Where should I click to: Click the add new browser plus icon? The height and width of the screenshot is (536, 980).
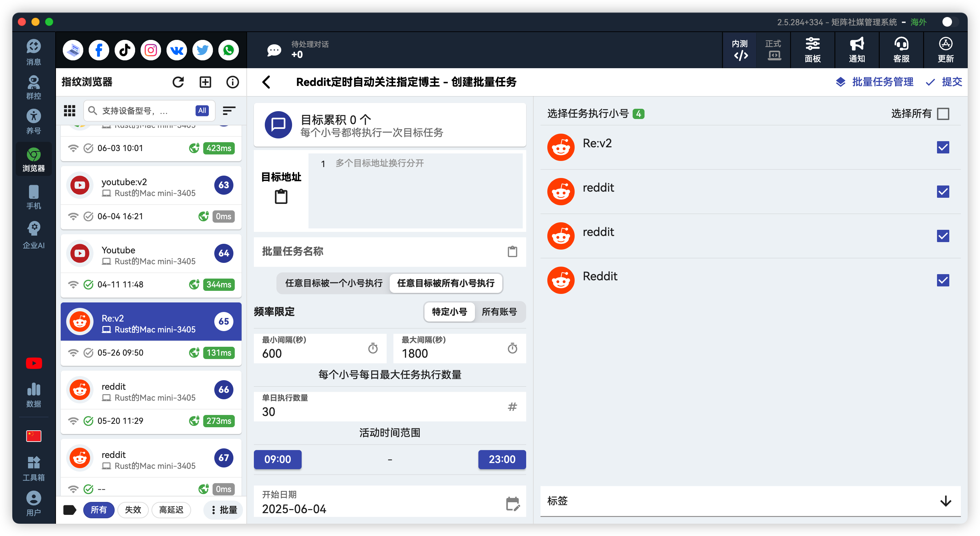(x=205, y=82)
